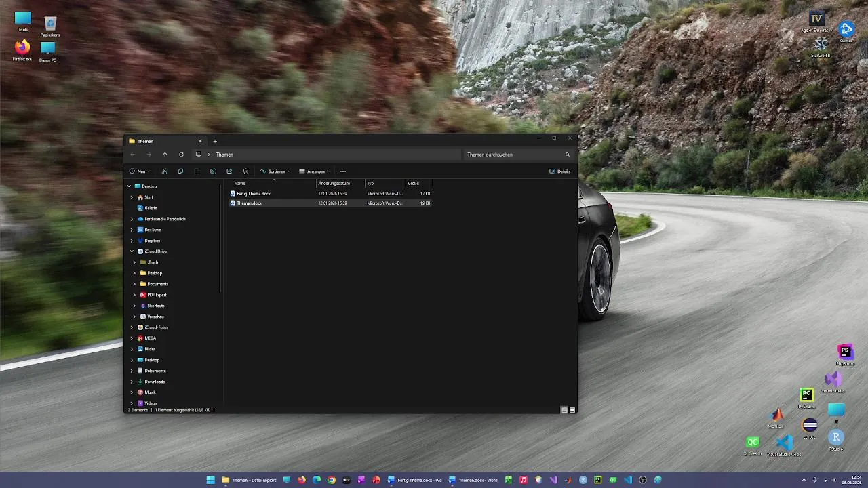Select Ferdinand – Persönlich in navigation pane
Screen dimensions: 868x488
[161, 219]
